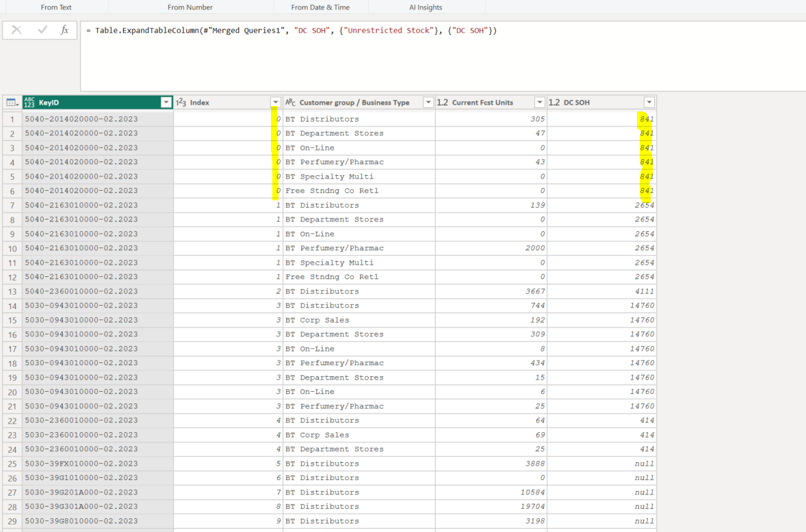Viewport: 806px width, 532px height.
Task: Click BT Specialty Multi in row 11
Action: [359, 263]
